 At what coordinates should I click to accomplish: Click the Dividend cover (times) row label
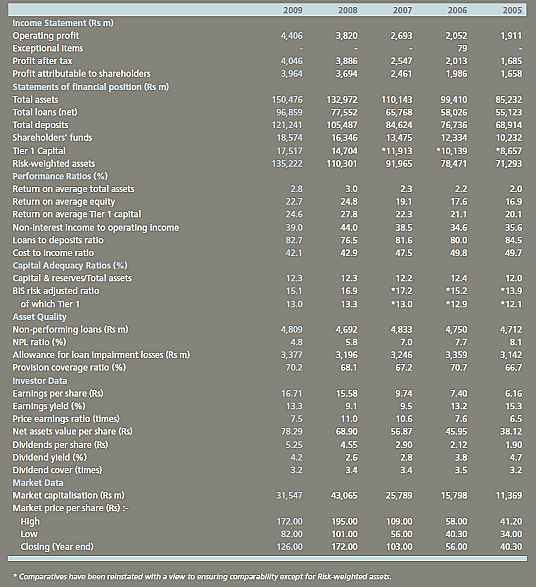coord(57,470)
